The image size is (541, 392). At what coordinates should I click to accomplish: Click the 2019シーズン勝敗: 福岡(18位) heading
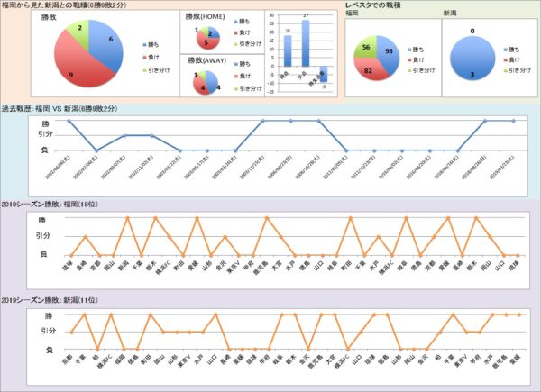(50, 205)
